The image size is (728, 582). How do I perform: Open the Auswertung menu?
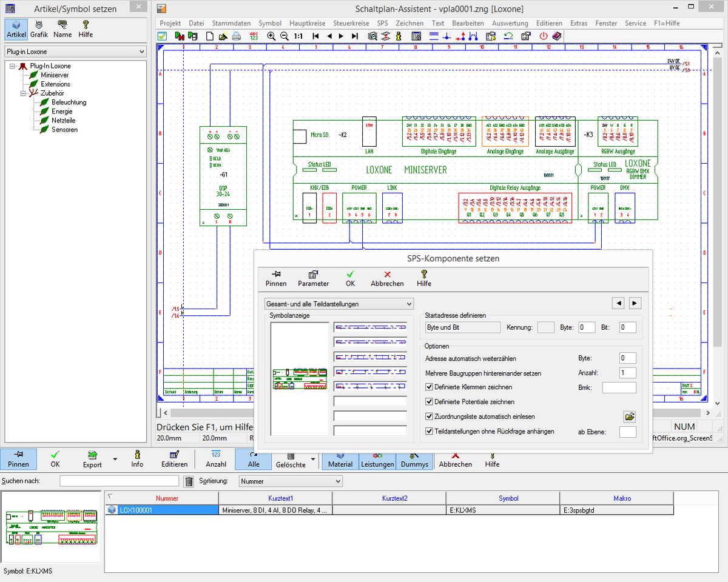pos(510,23)
